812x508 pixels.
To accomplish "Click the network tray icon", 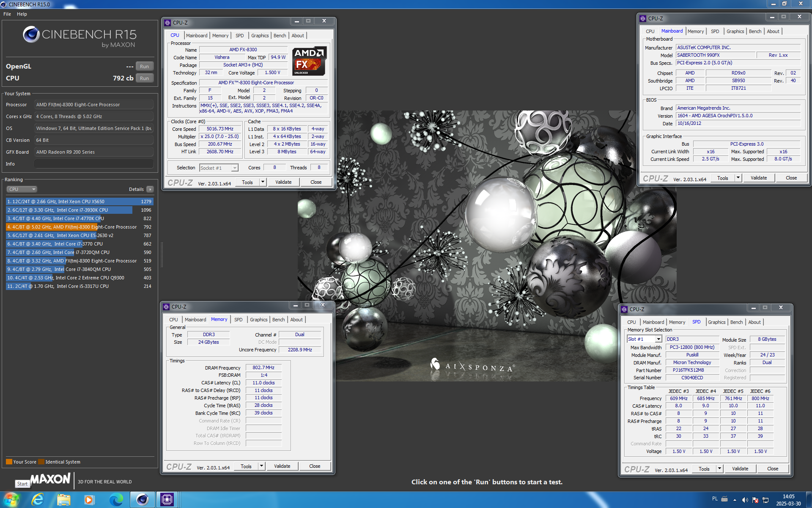I will click(x=765, y=500).
